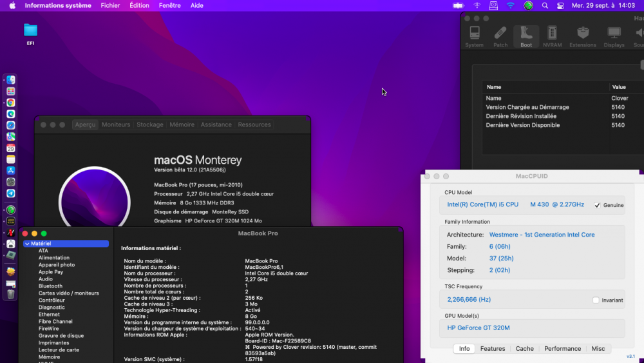Select the Version Chargée au Démarrage row
Viewport: 644px width, 363px height.
point(563,107)
